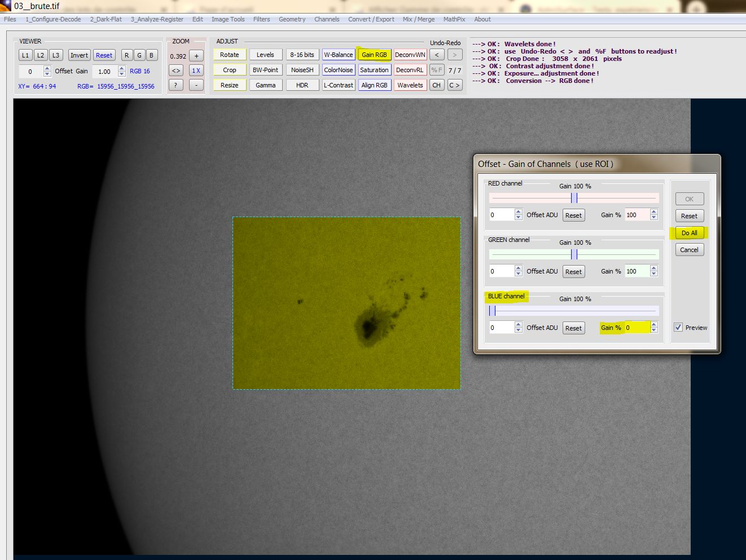Image resolution: width=746 pixels, height=560 pixels.
Task: Open the Filters menu
Action: pyautogui.click(x=262, y=19)
